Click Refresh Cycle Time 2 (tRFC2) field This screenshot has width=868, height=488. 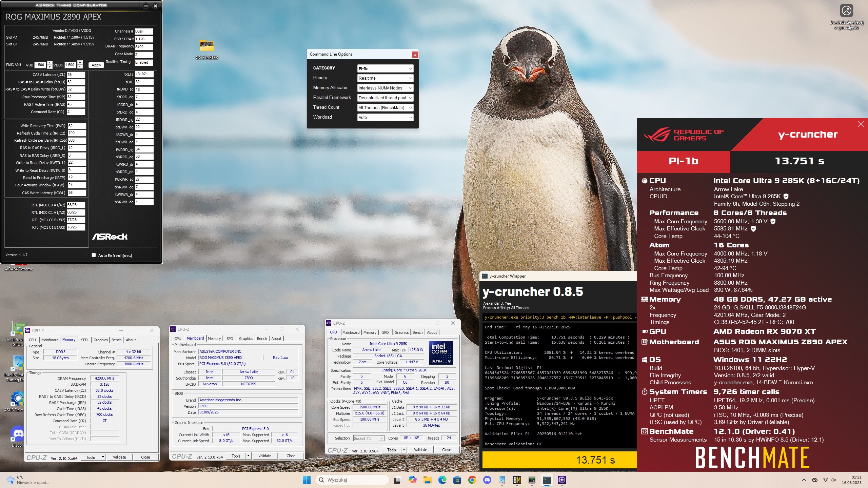click(77, 133)
